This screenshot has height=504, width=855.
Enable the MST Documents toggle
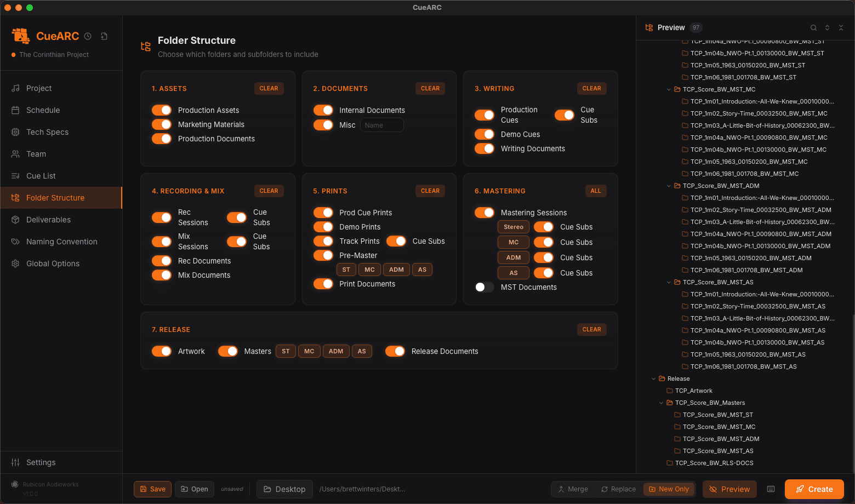(484, 287)
